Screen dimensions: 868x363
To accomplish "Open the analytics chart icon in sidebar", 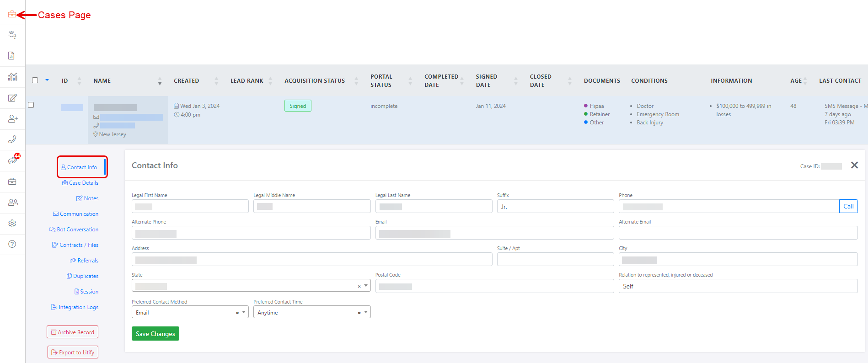I will 12,77.
